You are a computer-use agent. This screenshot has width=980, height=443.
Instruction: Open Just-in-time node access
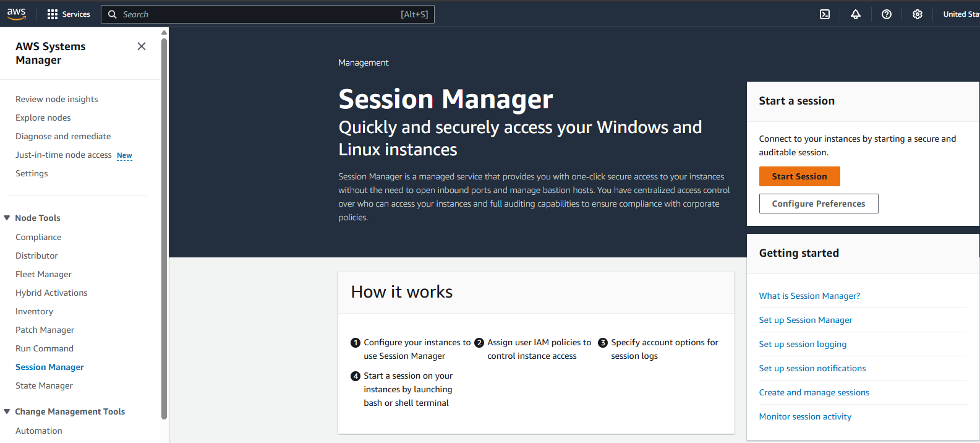tap(64, 155)
